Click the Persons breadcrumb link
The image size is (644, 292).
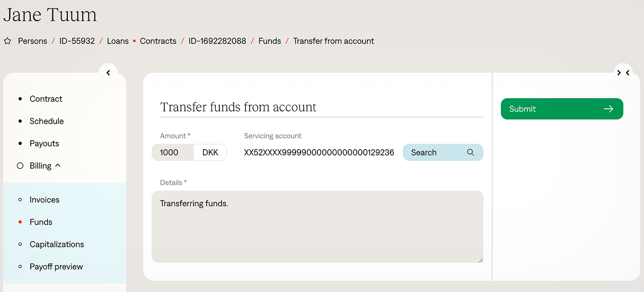click(32, 41)
